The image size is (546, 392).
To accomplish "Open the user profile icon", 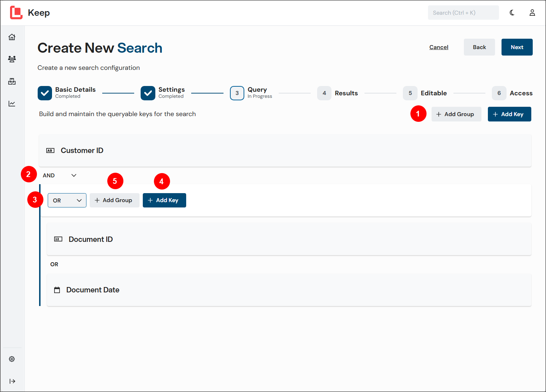I will tap(532, 13).
